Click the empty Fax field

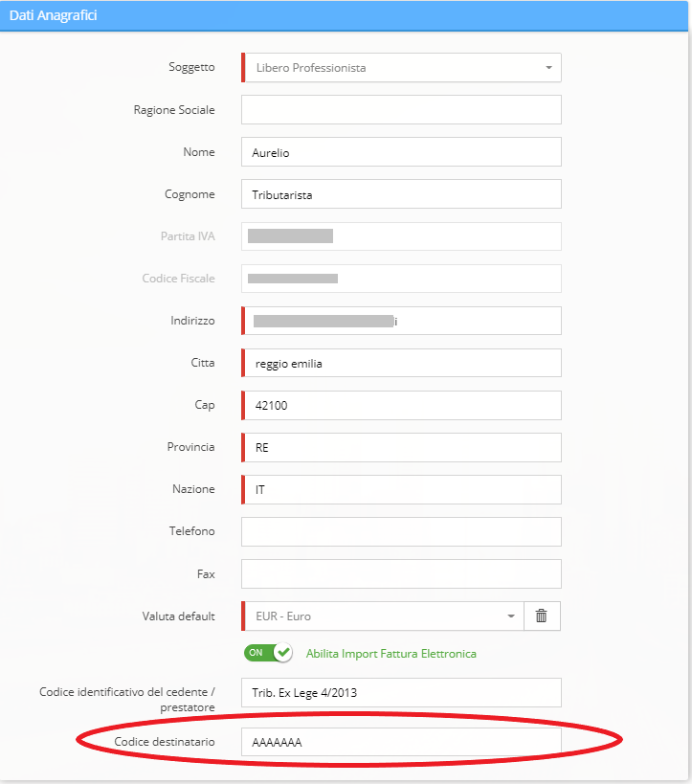(x=401, y=573)
